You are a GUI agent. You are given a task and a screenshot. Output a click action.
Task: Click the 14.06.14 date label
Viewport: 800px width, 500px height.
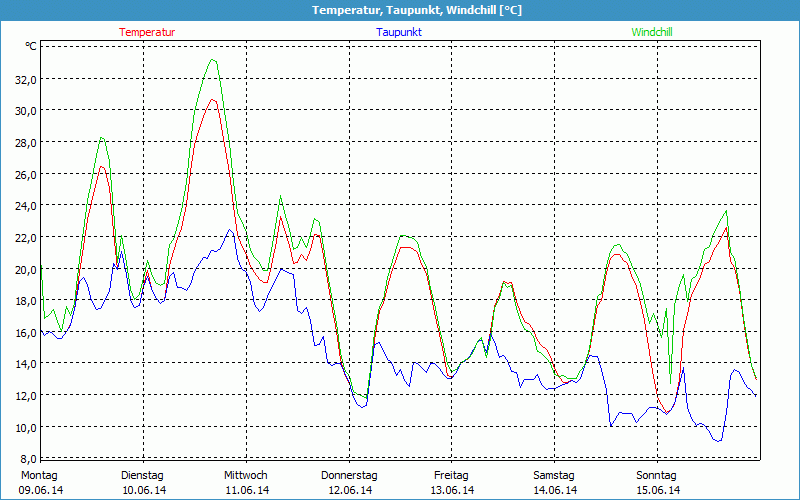[555, 490]
